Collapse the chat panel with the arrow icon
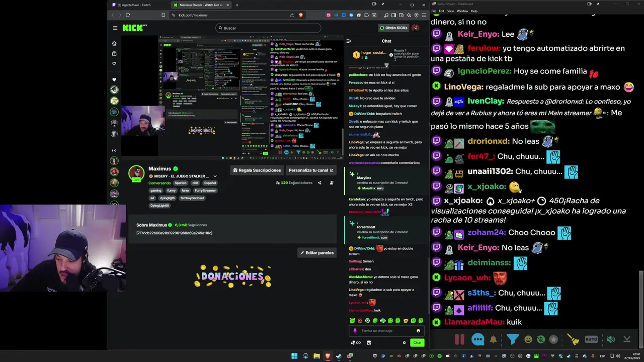 [348, 41]
